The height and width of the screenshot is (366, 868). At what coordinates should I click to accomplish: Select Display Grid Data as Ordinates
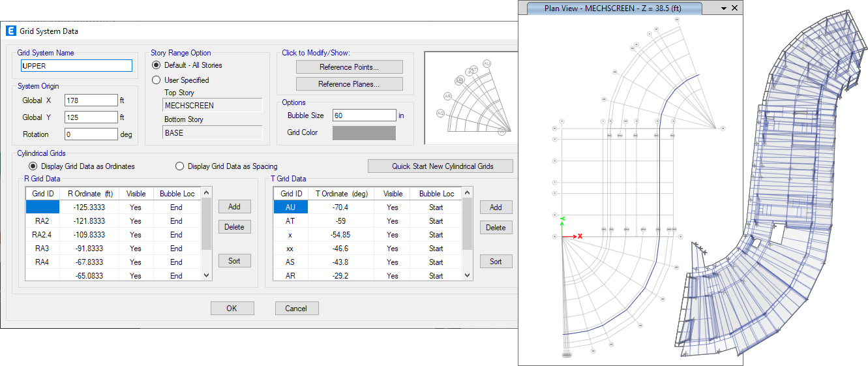click(x=33, y=166)
